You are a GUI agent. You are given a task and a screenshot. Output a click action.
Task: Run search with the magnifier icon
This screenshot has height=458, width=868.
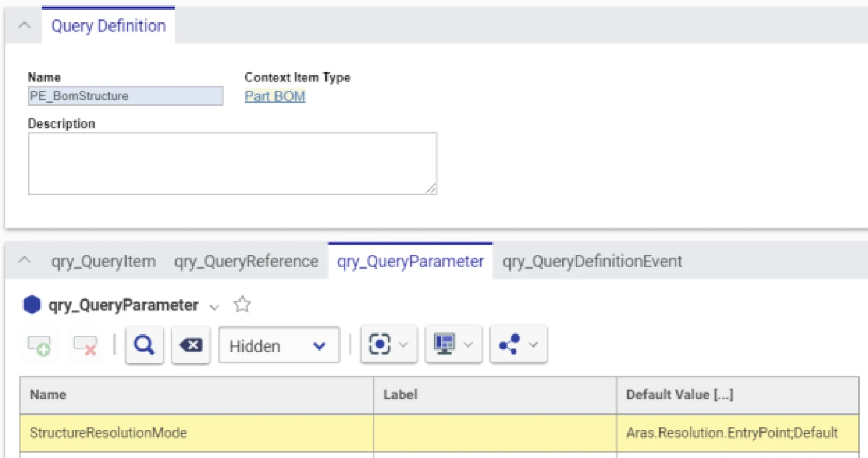tap(144, 345)
